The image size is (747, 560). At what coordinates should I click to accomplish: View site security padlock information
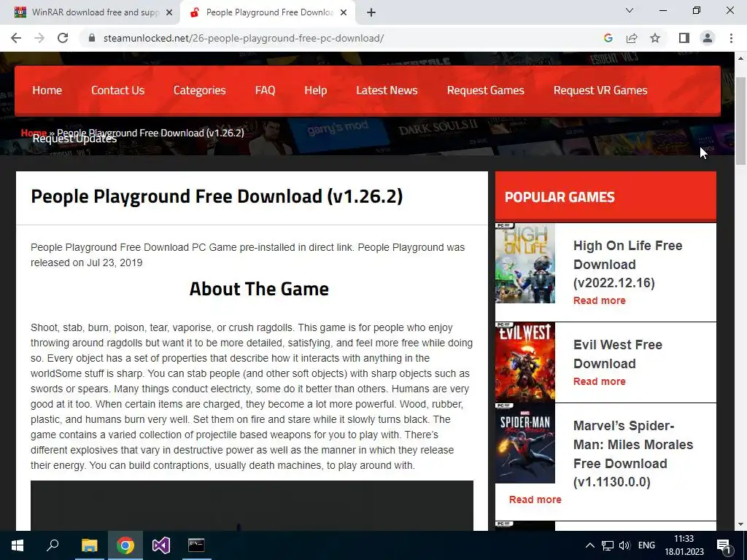pos(92,38)
